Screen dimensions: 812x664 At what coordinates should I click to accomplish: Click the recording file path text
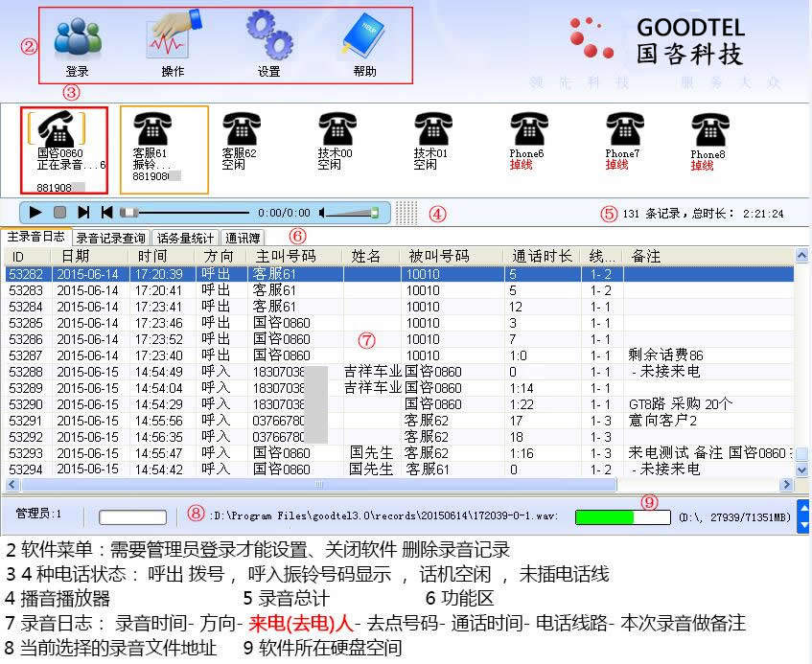tap(383, 515)
